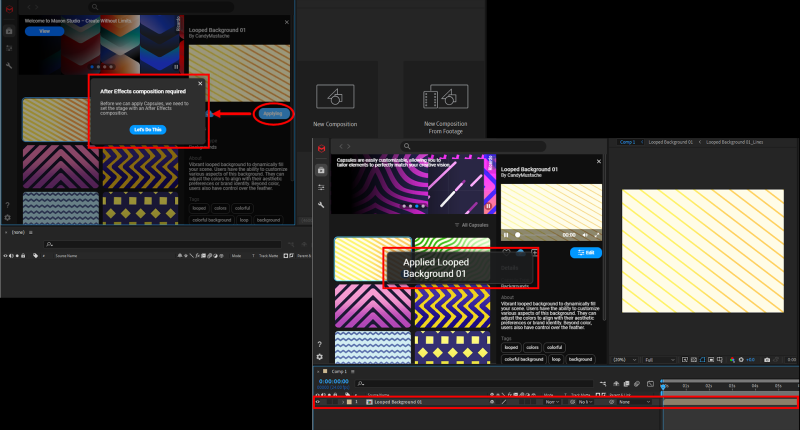The height and width of the screenshot is (430, 800).
Task: Click New Composition From Footage icon
Action: (x=440, y=97)
